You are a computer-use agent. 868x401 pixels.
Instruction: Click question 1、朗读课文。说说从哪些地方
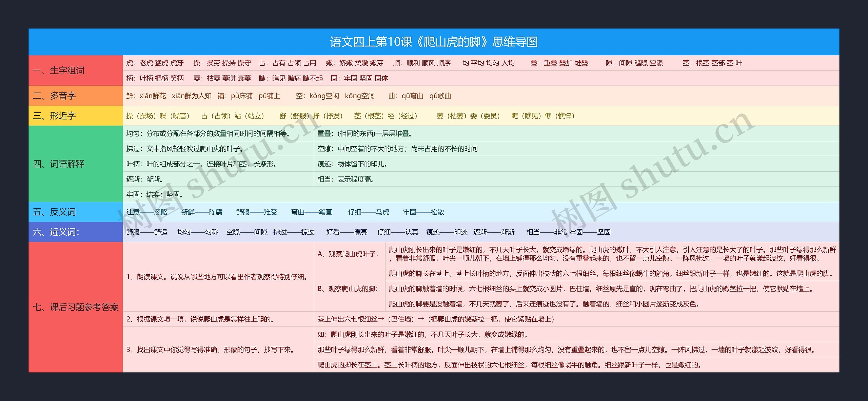click(218, 277)
